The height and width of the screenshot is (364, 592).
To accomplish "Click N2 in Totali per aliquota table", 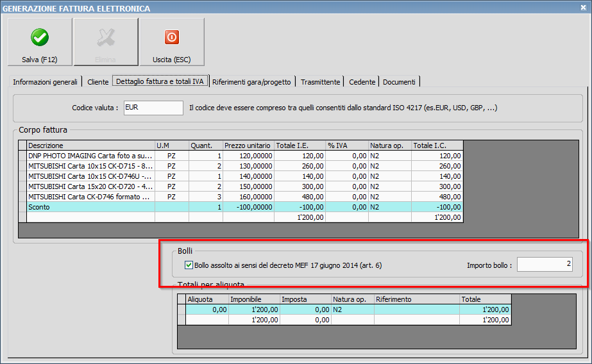I will 353,310.
